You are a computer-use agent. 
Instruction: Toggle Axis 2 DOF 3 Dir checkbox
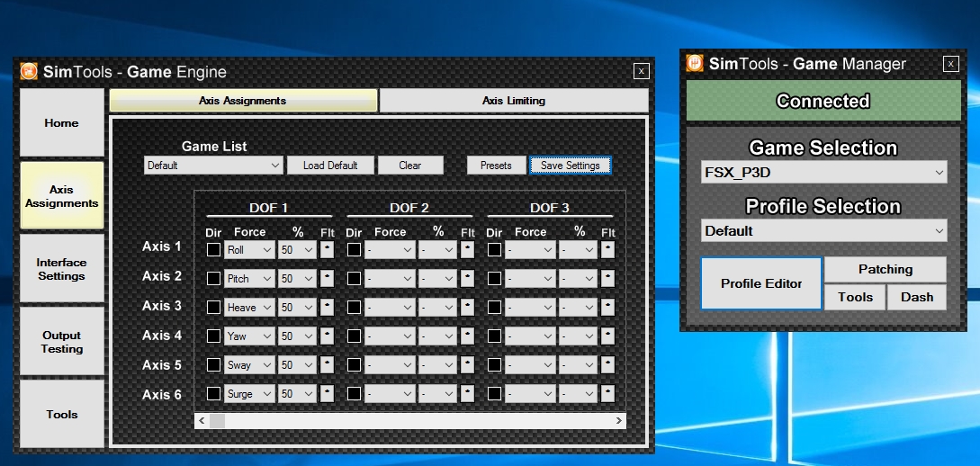(494, 279)
